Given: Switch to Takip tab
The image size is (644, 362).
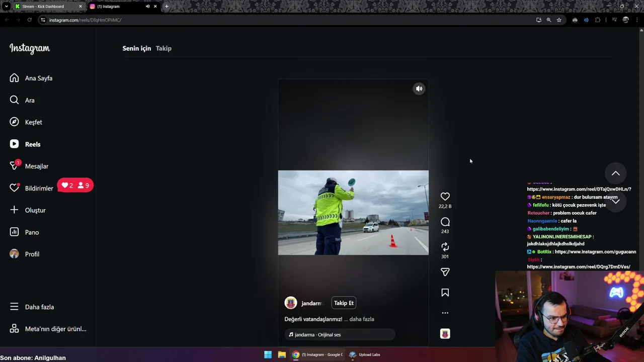Looking at the screenshot, I should coord(164,48).
